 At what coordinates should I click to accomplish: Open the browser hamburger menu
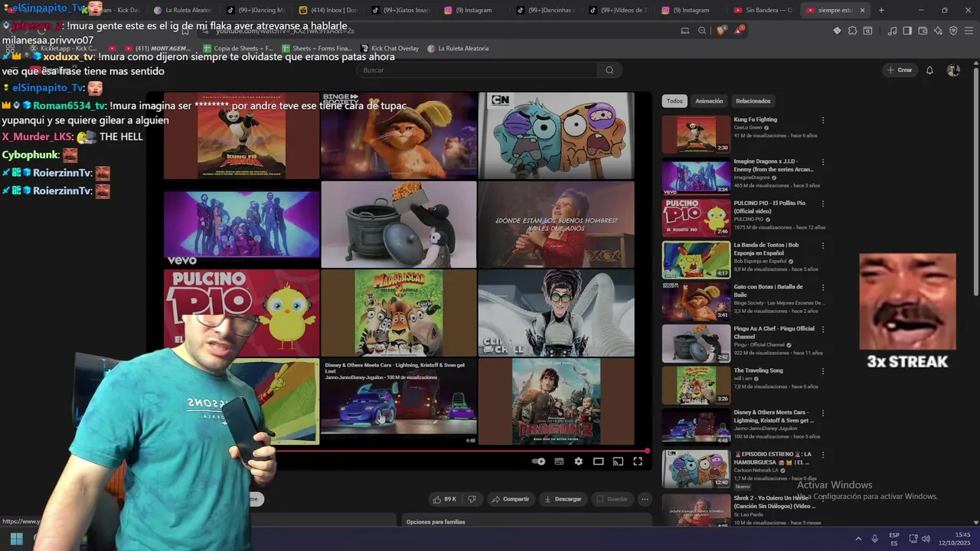click(x=969, y=31)
